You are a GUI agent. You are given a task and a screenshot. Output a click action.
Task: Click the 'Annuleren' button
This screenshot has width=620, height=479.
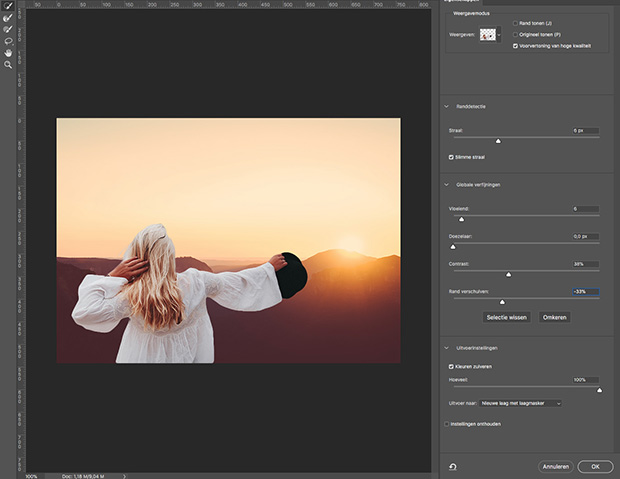click(556, 467)
